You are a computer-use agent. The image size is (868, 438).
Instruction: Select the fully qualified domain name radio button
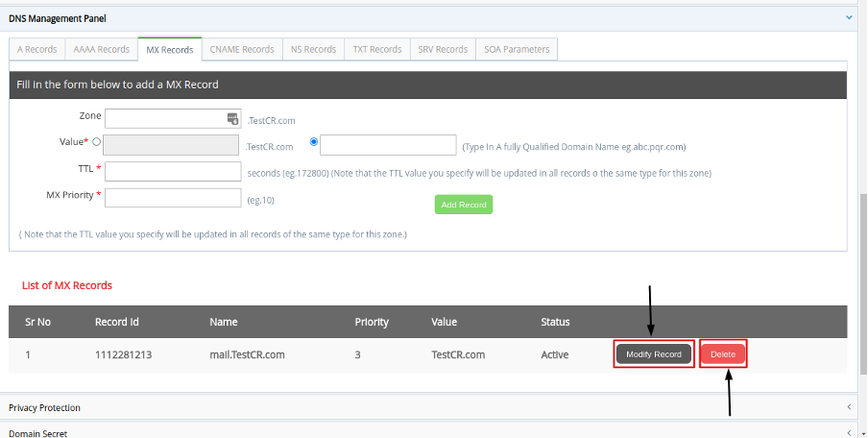314,142
